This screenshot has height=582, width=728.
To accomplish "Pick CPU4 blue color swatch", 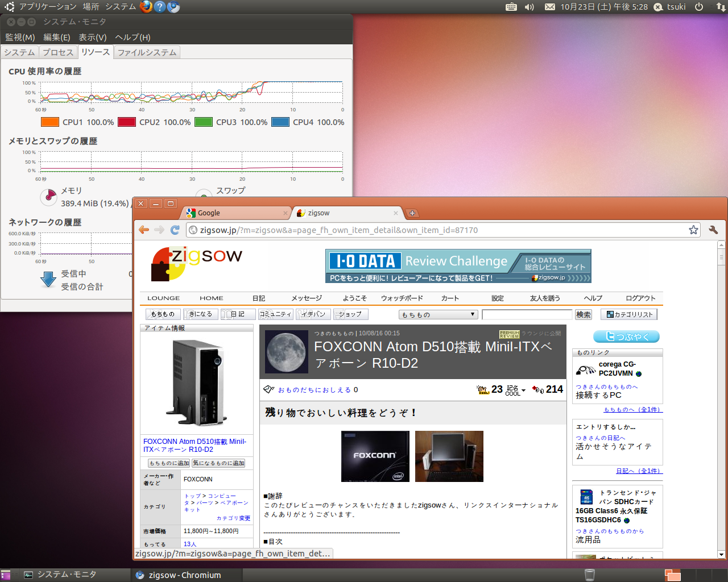I will (x=280, y=122).
